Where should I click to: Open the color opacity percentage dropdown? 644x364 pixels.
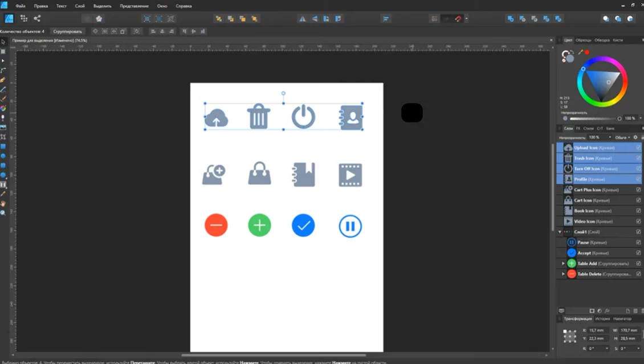pos(640,119)
